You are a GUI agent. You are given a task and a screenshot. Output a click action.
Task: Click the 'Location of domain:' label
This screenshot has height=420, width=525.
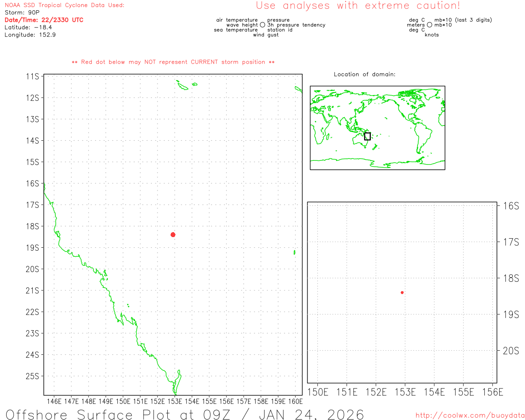pos(364,74)
